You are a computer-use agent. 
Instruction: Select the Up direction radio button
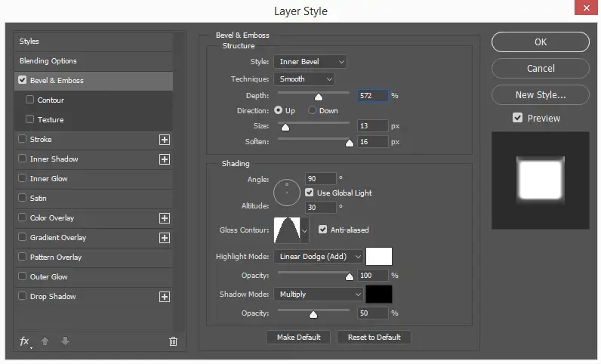pyautogui.click(x=279, y=110)
